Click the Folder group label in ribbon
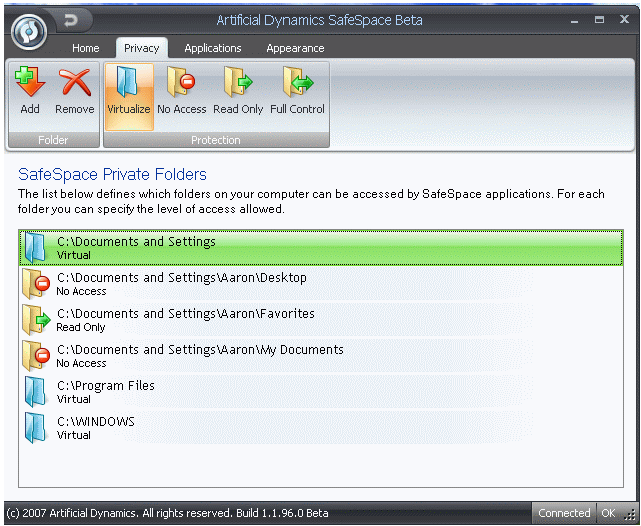 click(53, 140)
